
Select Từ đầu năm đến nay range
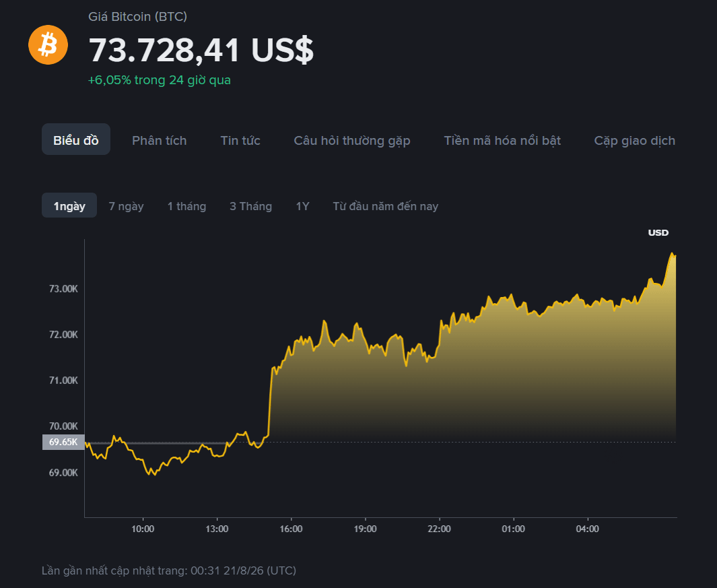(386, 206)
